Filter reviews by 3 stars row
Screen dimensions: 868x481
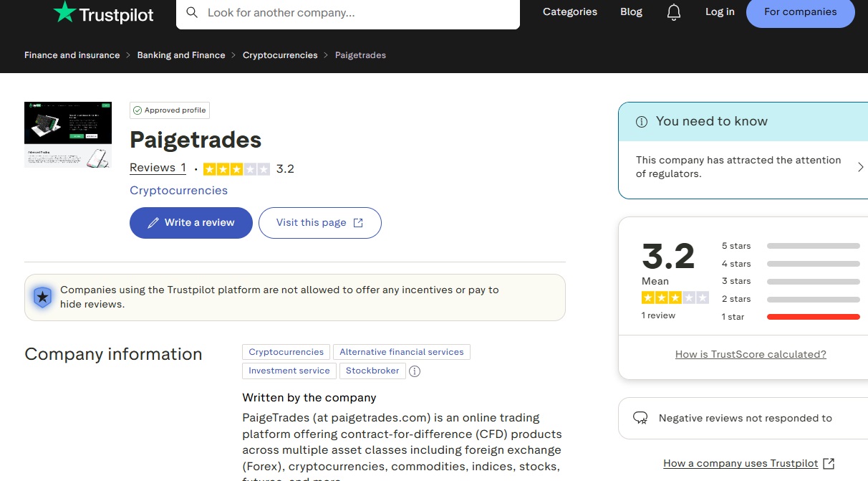(x=813, y=281)
